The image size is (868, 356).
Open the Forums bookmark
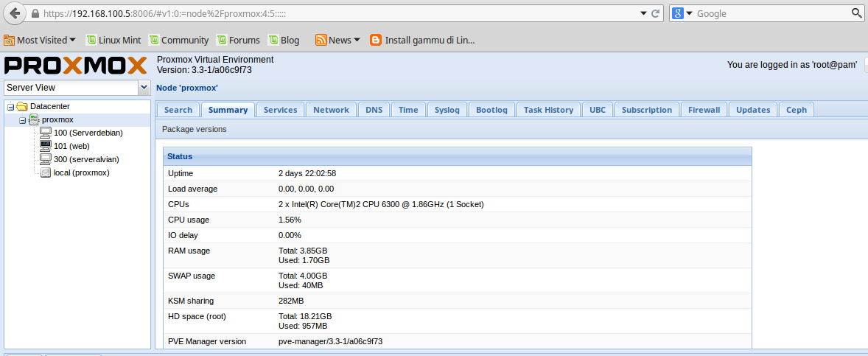(x=238, y=40)
